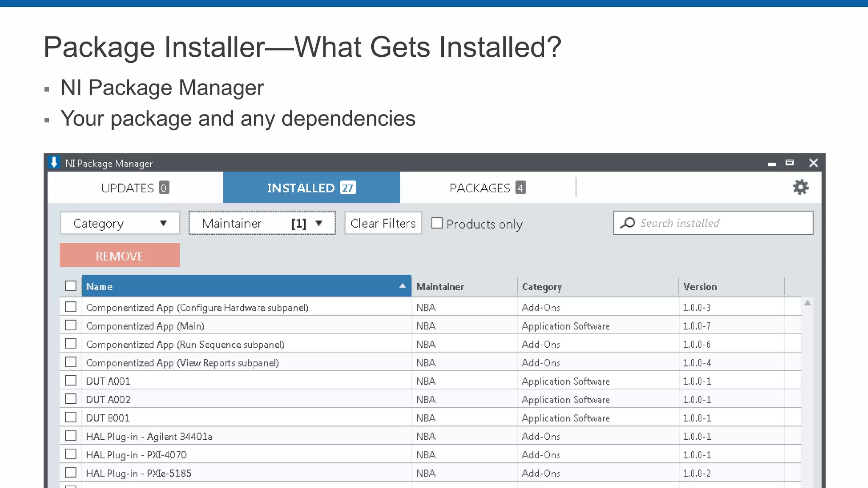Switch to the INSTALLED tab
868x488 pixels.
click(312, 188)
